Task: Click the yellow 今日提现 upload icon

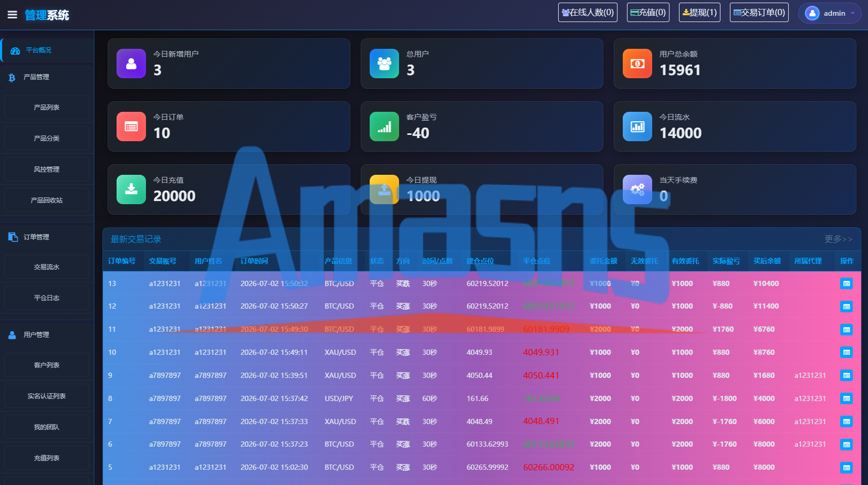Action: pyautogui.click(x=384, y=189)
